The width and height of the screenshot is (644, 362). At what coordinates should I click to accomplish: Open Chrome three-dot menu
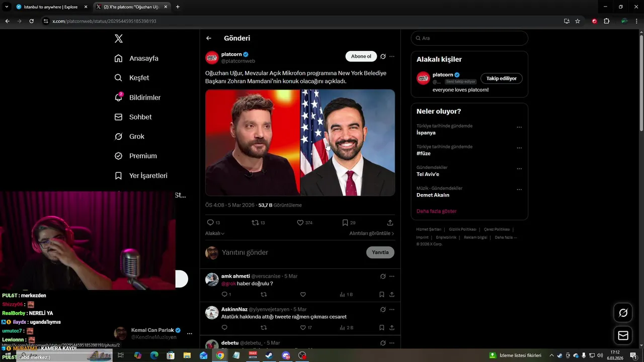coord(637,21)
